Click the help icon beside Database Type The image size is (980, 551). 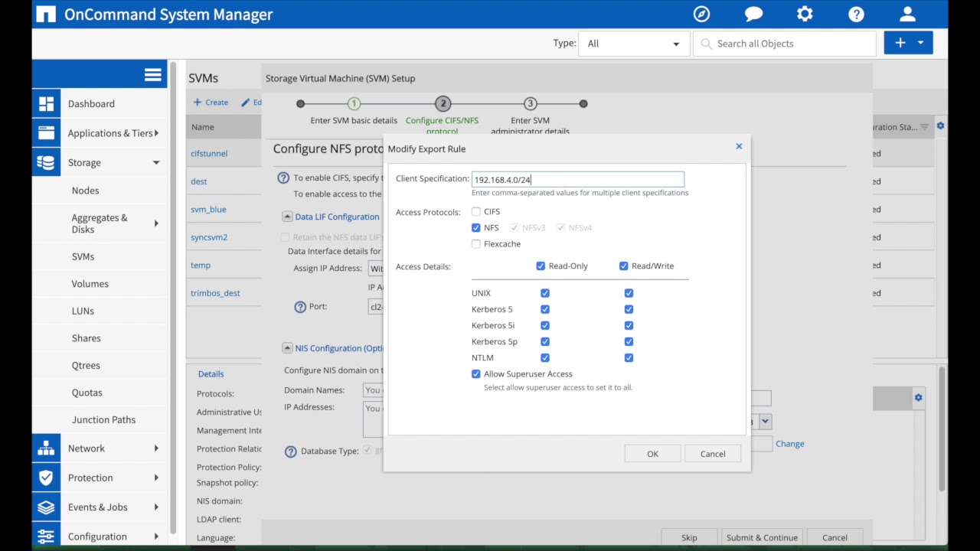290,452
